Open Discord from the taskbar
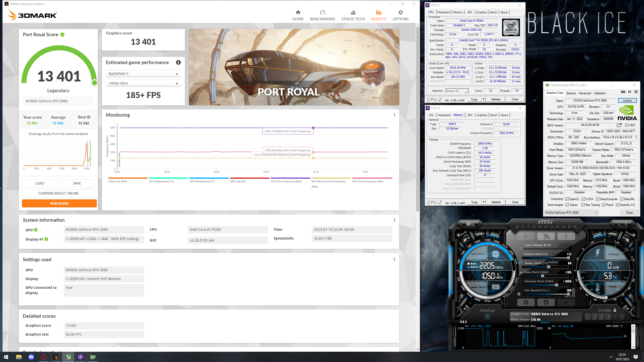The image size is (644, 362). [31, 357]
